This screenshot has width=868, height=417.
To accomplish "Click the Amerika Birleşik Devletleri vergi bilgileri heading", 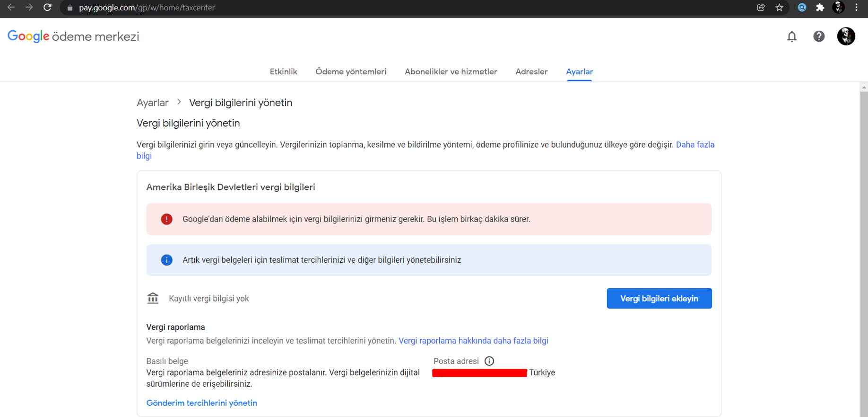I will click(x=231, y=187).
